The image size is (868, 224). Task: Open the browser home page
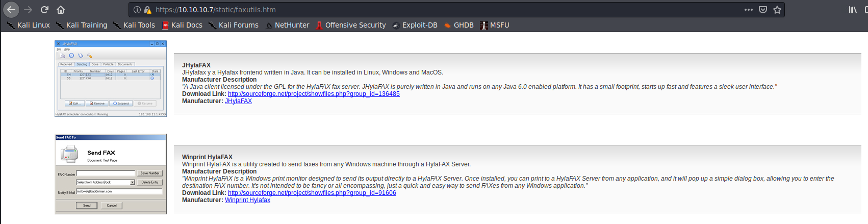tap(61, 10)
